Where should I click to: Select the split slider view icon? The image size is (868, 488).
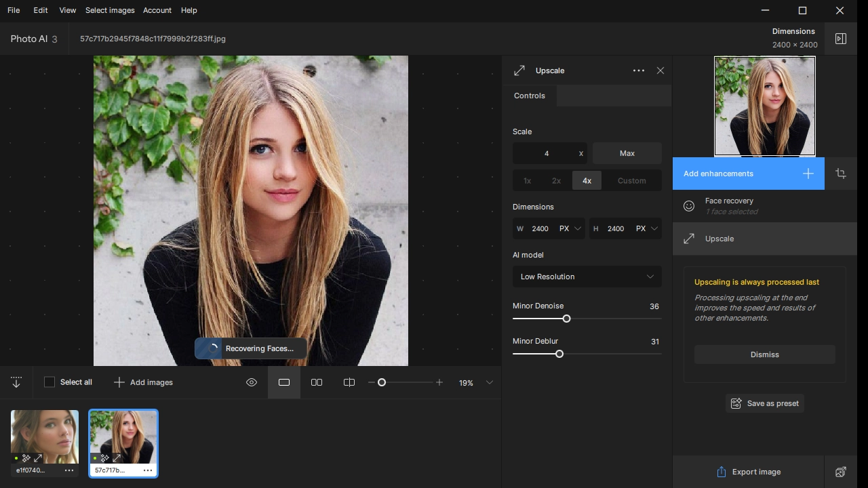[x=349, y=382]
